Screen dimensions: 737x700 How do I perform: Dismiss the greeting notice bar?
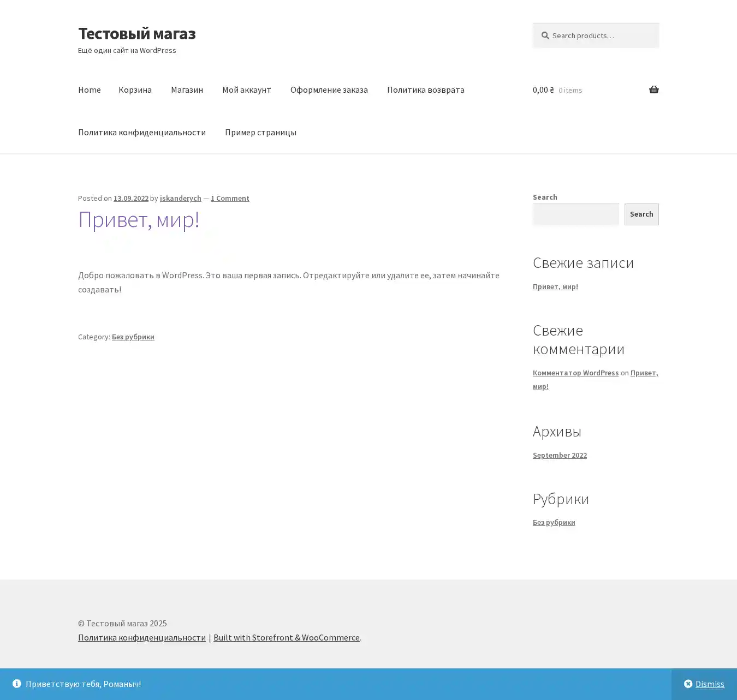(x=704, y=684)
